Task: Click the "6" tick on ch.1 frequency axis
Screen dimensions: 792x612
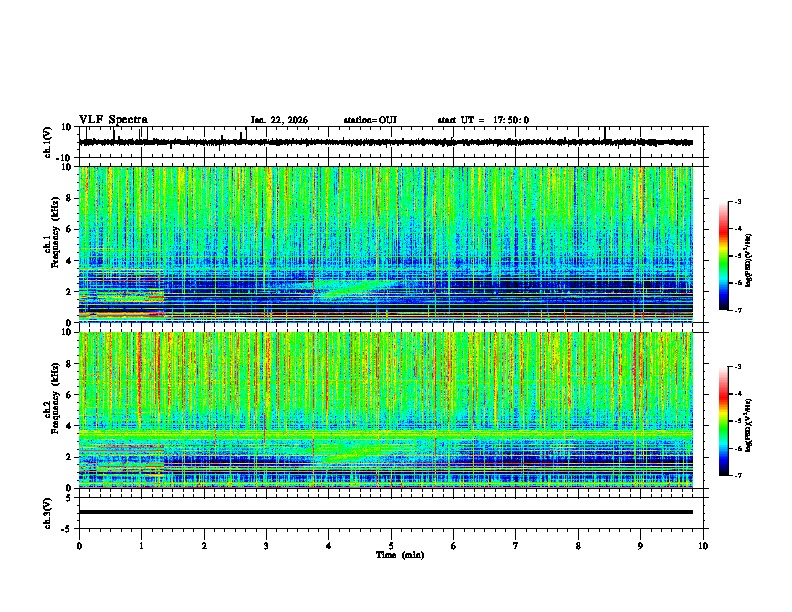Action: click(69, 230)
